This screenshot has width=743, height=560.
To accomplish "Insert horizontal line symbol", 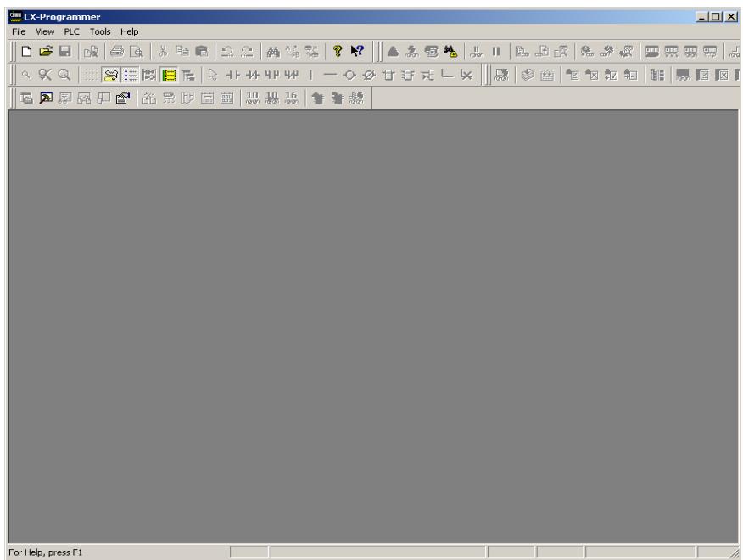I will point(330,75).
